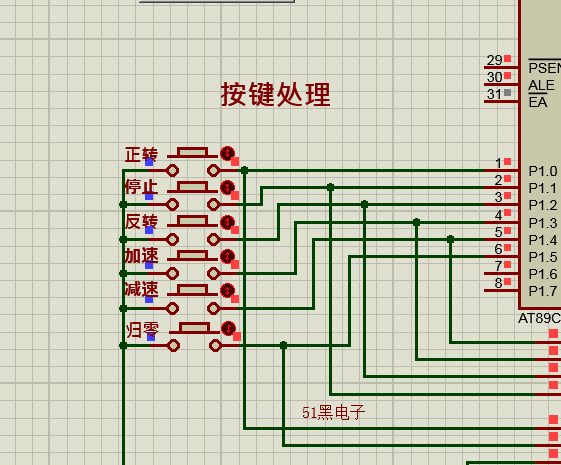Select the 停止 button label
This screenshot has height=465, width=561.
pos(141,187)
